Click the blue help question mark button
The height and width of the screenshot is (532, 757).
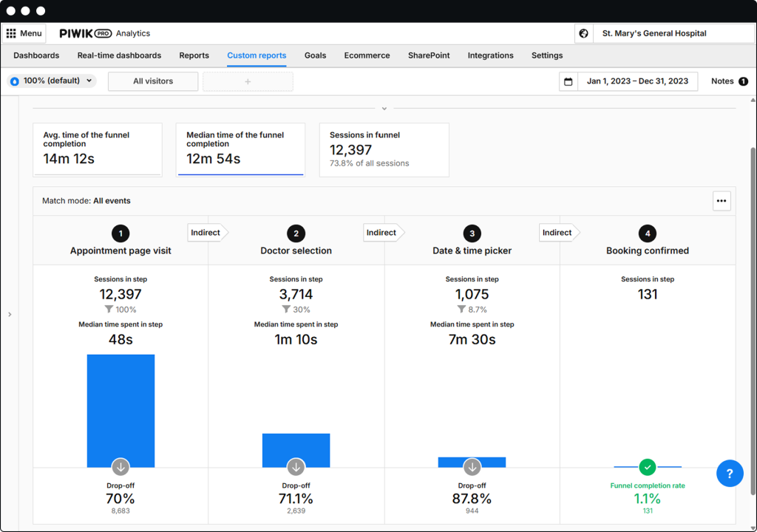(x=730, y=474)
